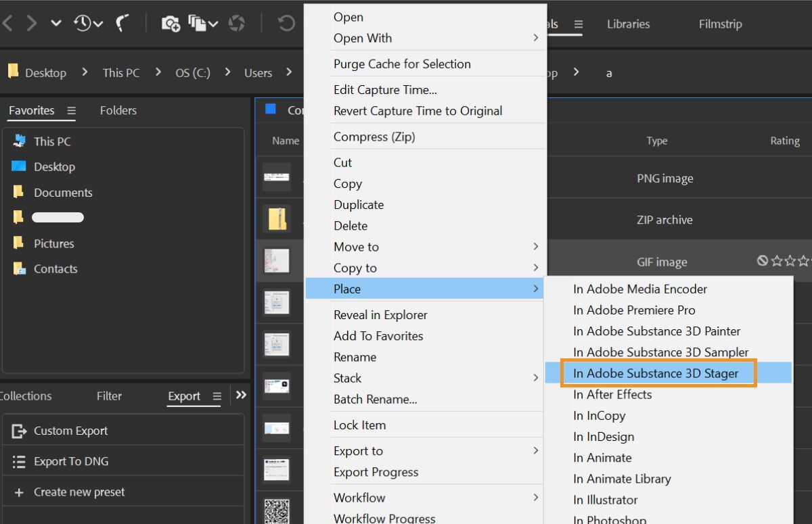Expand the Export panel options menu

click(x=217, y=396)
